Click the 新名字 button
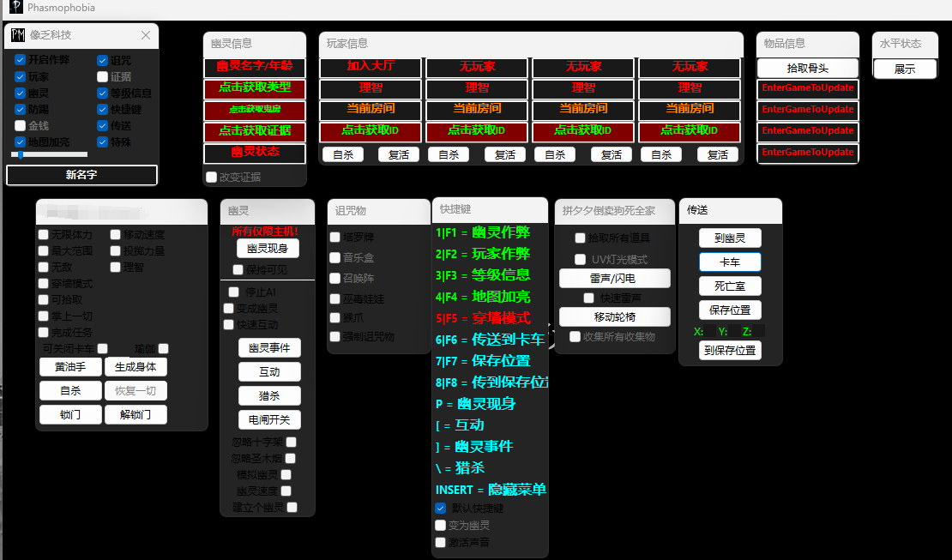Screen dimensions: 952x560 [81, 175]
